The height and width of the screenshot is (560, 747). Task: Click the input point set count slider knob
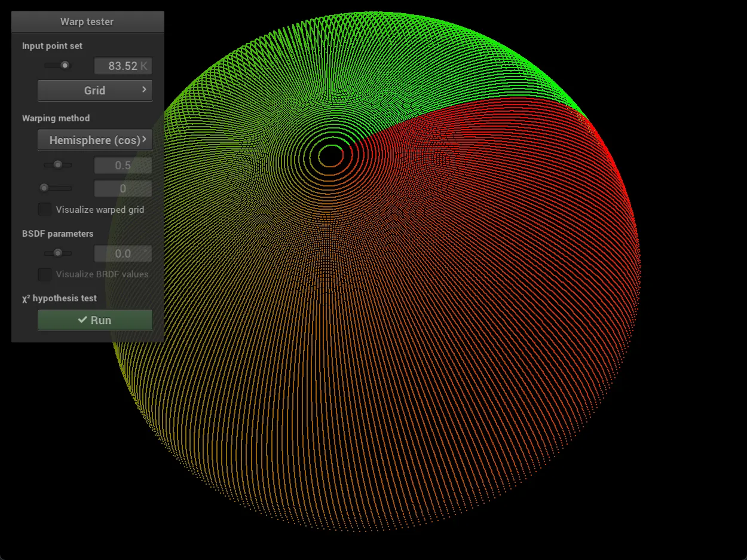click(x=65, y=65)
